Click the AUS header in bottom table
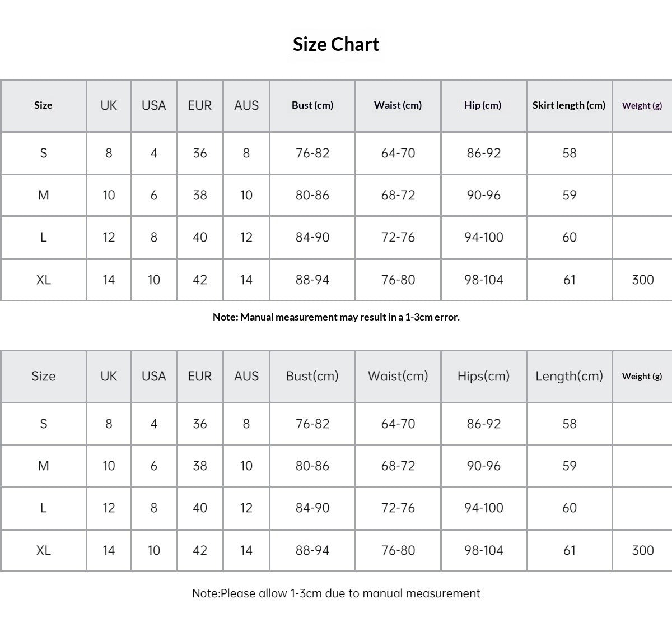The image size is (672, 622). pyautogui.click(x=246, y=376)
